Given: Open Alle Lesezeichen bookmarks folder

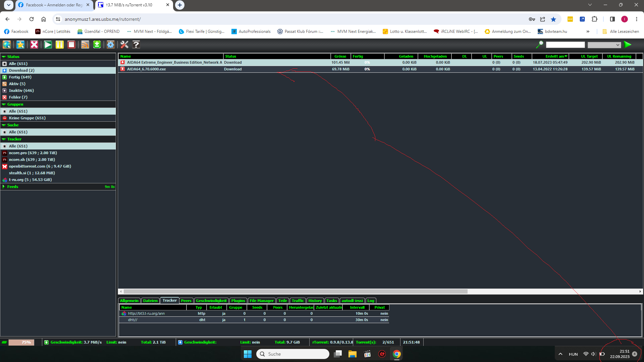Looking at the screenshot, I should [621, 32].
